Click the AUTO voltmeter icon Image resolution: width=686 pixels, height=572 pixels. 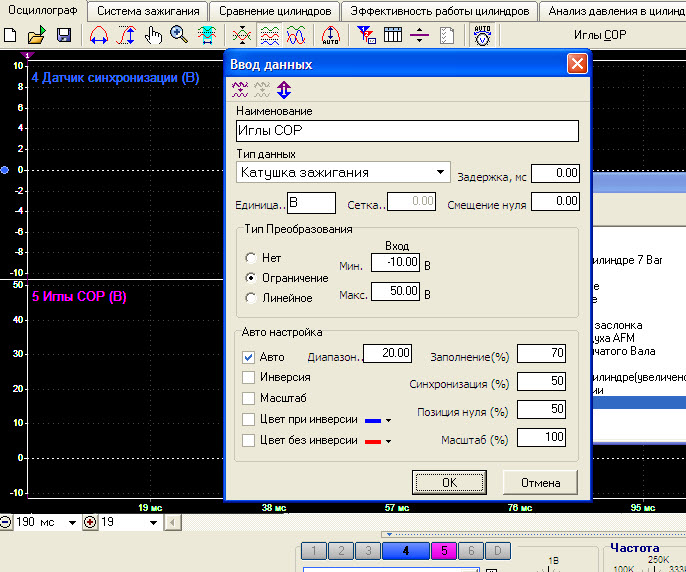[482, 35]
